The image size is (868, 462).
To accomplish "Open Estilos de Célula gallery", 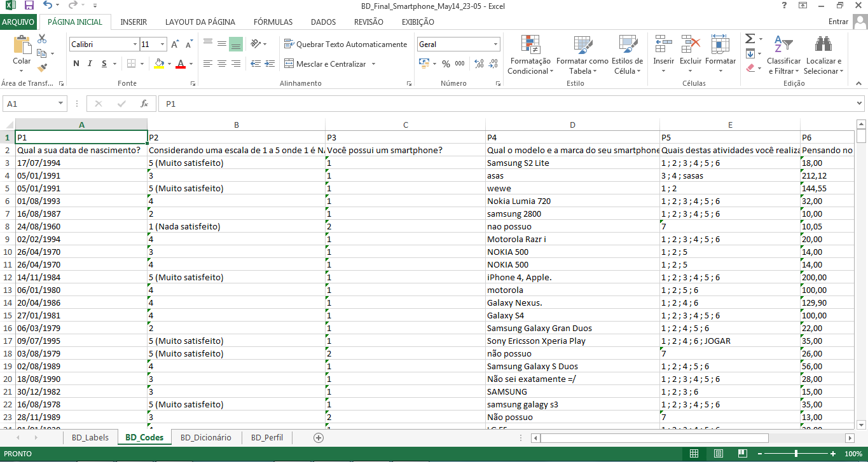I will (x=628, y=55).
